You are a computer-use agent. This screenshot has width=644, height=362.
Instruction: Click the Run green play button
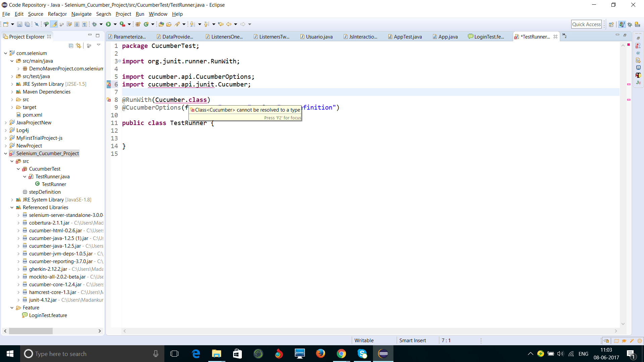pos(108,24)
